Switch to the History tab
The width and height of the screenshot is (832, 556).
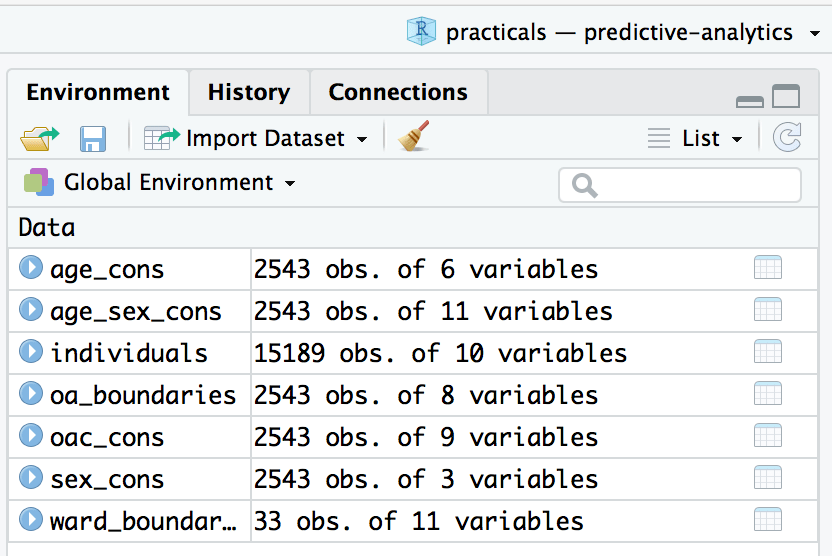coord(249,93)
